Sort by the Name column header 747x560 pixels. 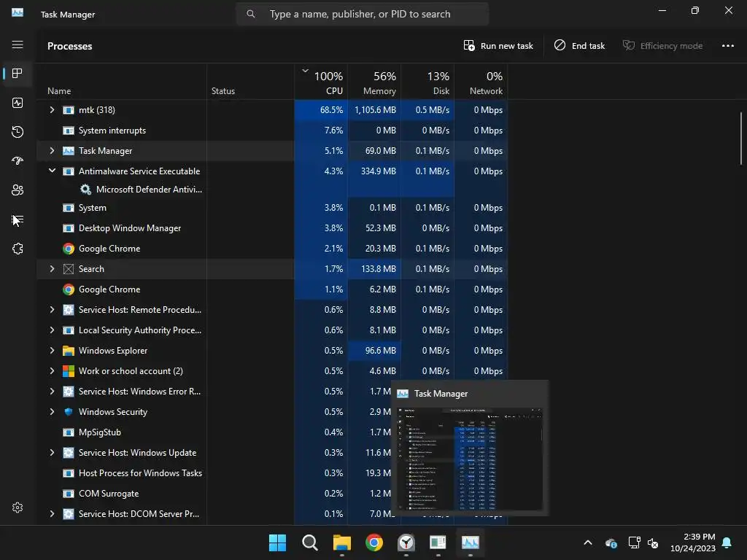click(122, 82)
